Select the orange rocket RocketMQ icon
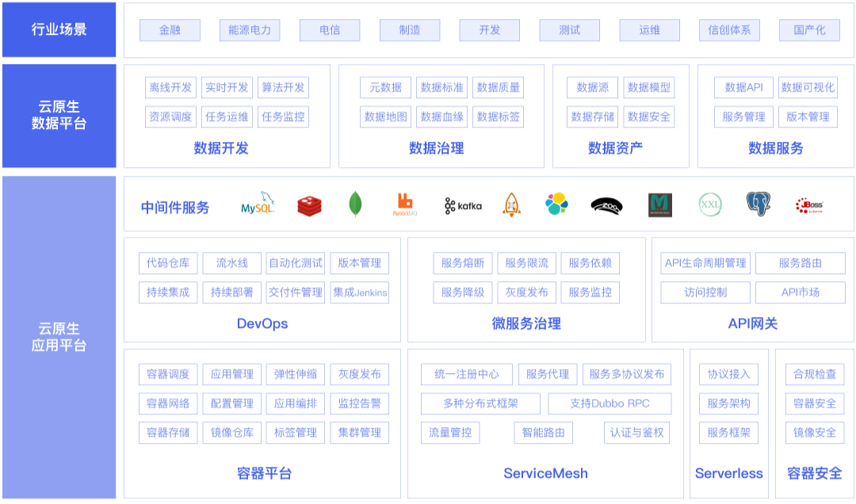Screen dimensions: 856x504 coord(511,204)
